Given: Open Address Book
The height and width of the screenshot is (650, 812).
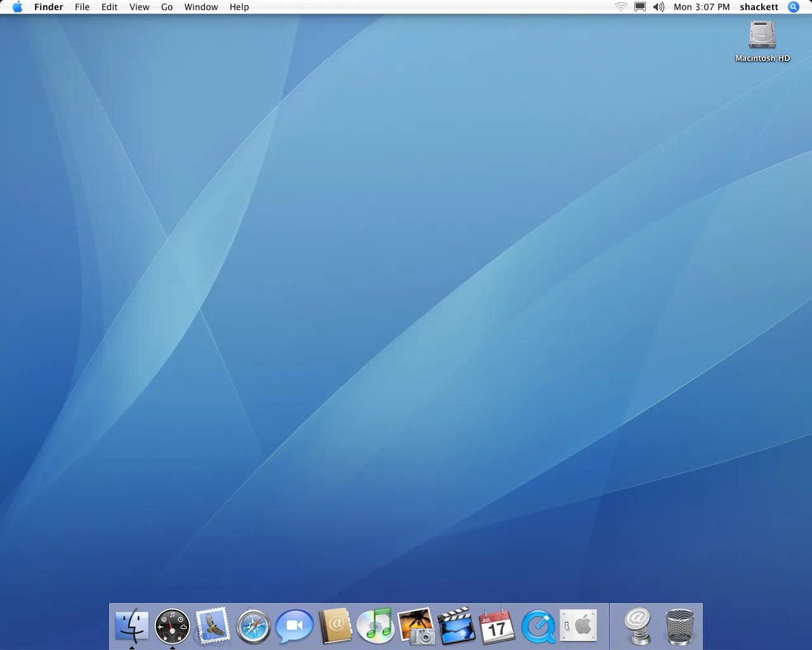Looking at the screenshot, I should (x=335, y=626).
